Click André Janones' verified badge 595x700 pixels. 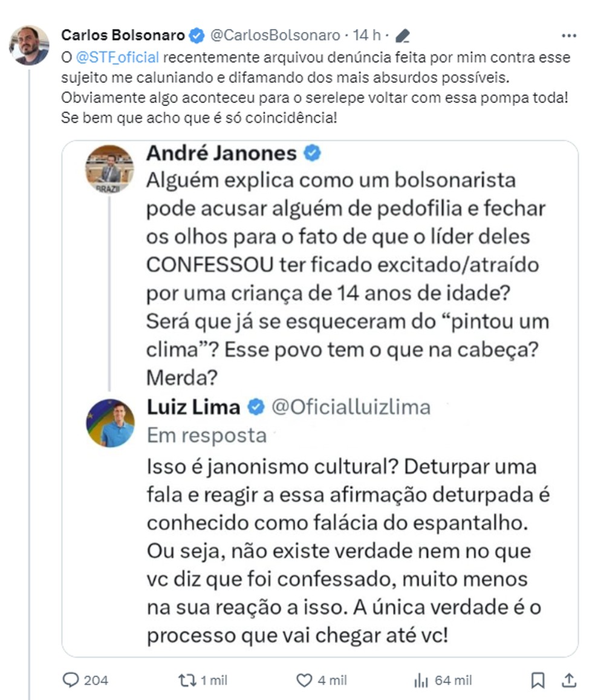pyautogui.click(x=312, y=153)
